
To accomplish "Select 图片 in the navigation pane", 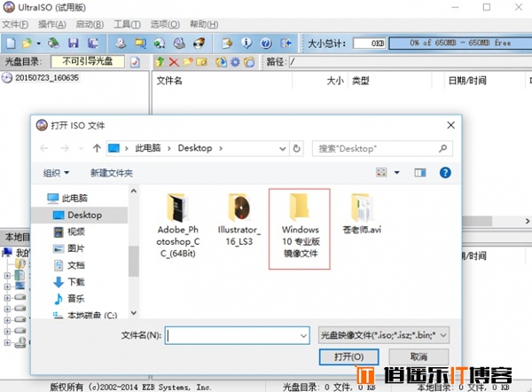I will 69,248.
